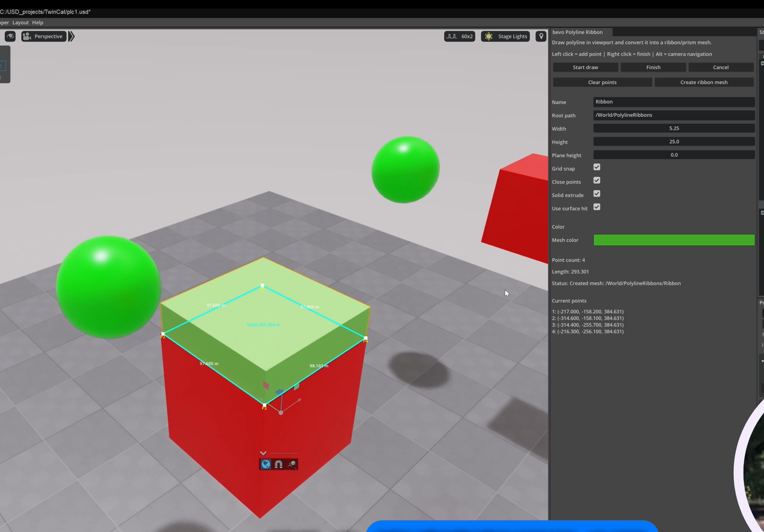Click the map pin waypoint icon

click(541, 36)
